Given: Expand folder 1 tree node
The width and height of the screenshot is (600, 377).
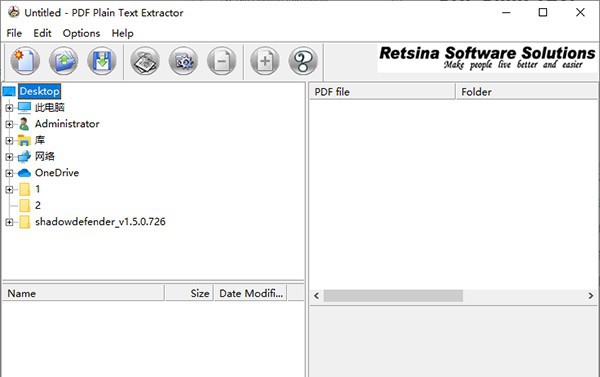Looking at the screenshot, I should pos(9,189).
